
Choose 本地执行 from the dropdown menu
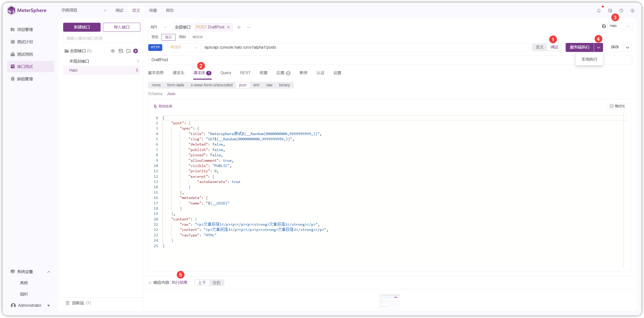(x=589, y=59)
